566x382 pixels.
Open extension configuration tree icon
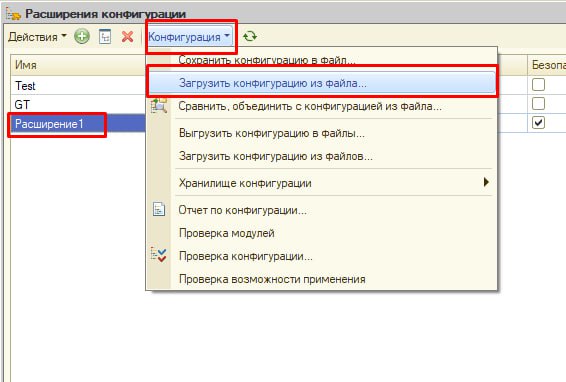coord(105,36)
